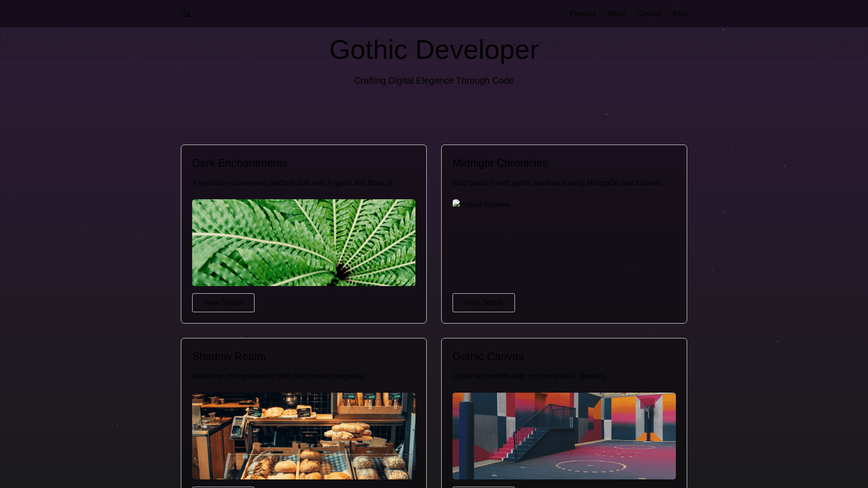Select the Gothic Canvas card title
868x488 pixels.
[x=488, y=357]
